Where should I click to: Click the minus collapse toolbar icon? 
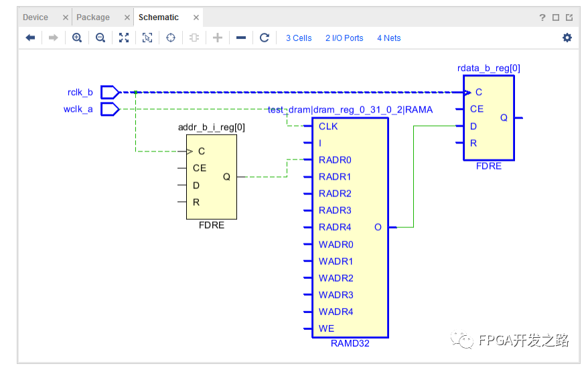tap(241, 38)
